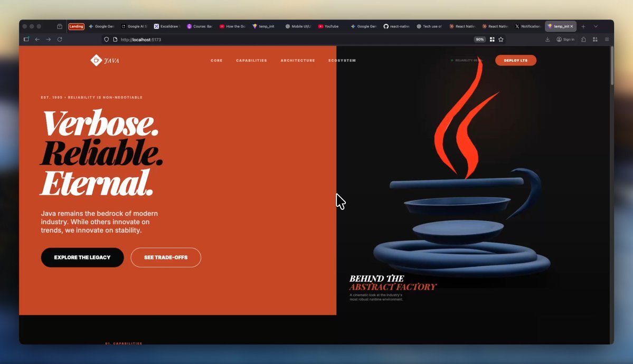Switch to the react-native GitHub tab
Image resolution: width=633 pixels, height=364 pixels.
tap(396, 26)
